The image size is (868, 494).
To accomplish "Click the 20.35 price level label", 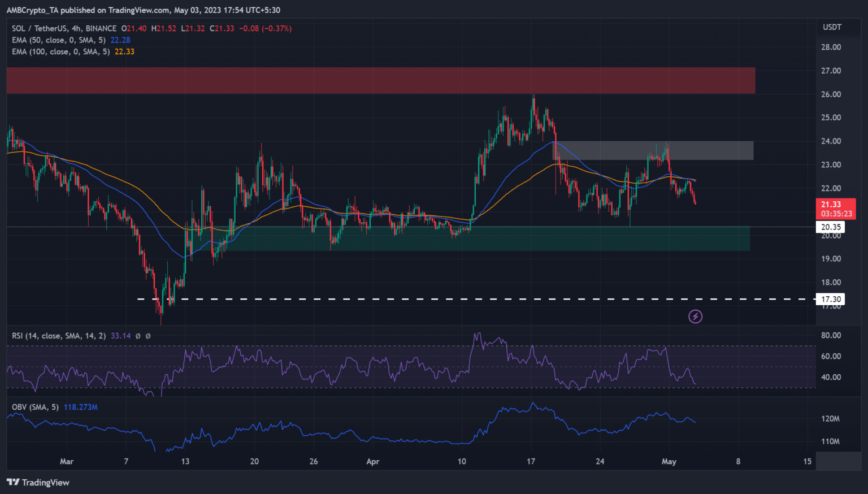I will [x=830, y=227].
